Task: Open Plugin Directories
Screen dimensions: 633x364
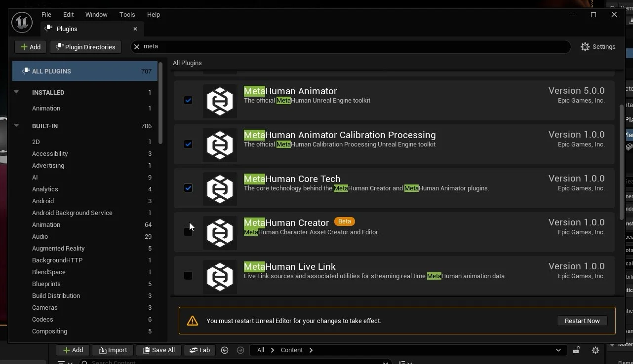Action: (x=86, y=47)
